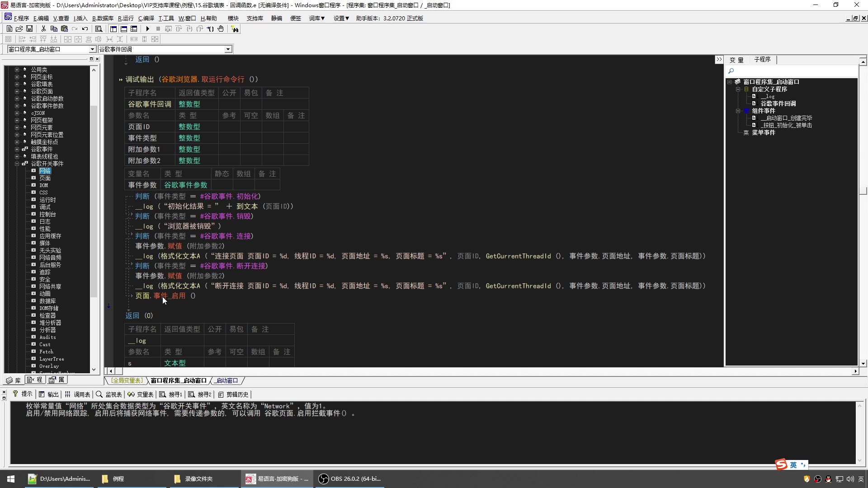This screenshot has width=868, height=488.
Task: Collapse the 自定义子程序 node in right panel
Action: (738, 89)
